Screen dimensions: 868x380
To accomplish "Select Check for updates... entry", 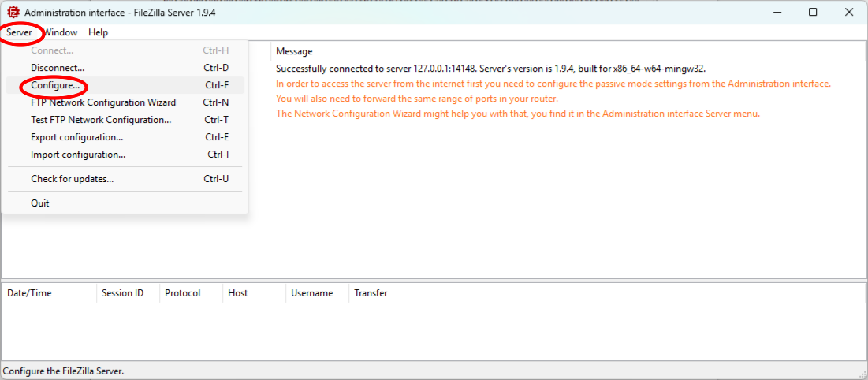I will (x=73, y=179).
